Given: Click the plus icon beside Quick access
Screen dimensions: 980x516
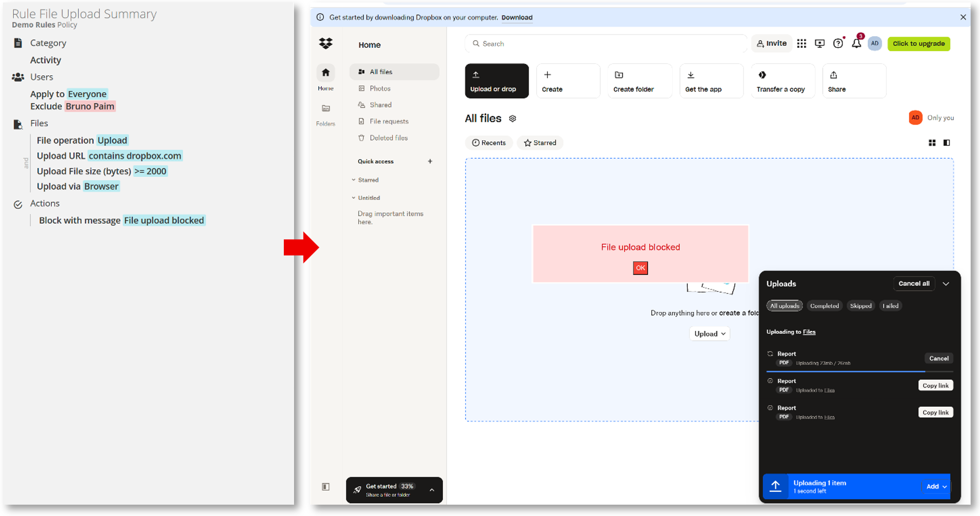Looking at the screenshot, I should pyautogui.click(x=430, y=161).
